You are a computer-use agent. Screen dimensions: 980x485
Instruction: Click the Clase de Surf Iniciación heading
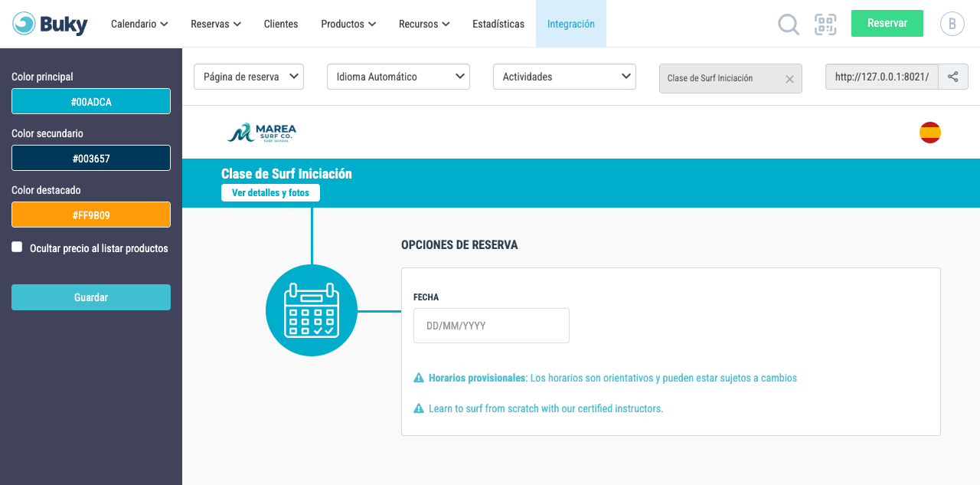[x=286, y=174]
